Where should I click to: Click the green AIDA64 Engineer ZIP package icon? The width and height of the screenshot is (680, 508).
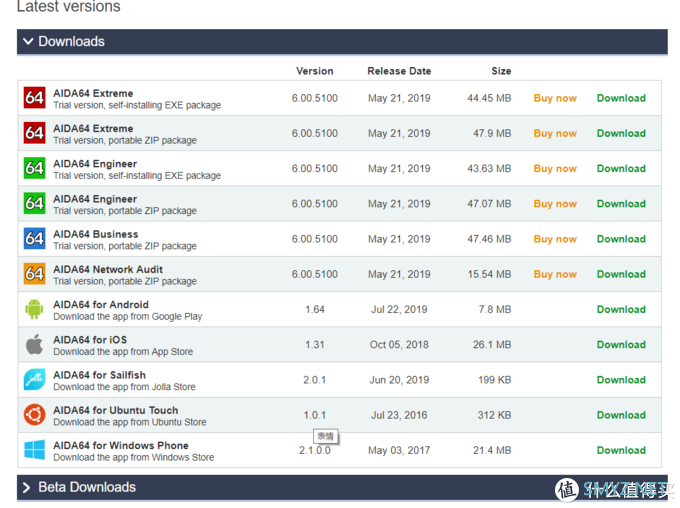pyautogui.click(x=34, y=203)
